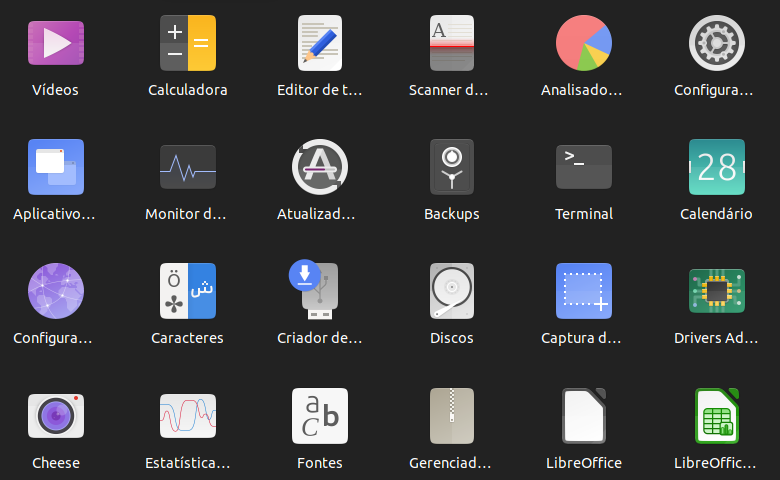Launch the Atualizador de programas icon
The height and width of the screenshot is (480, 780).
(x=320, y=167)
